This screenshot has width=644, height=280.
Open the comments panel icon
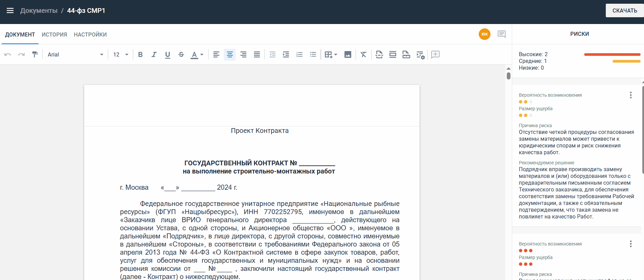pos(502,34)
